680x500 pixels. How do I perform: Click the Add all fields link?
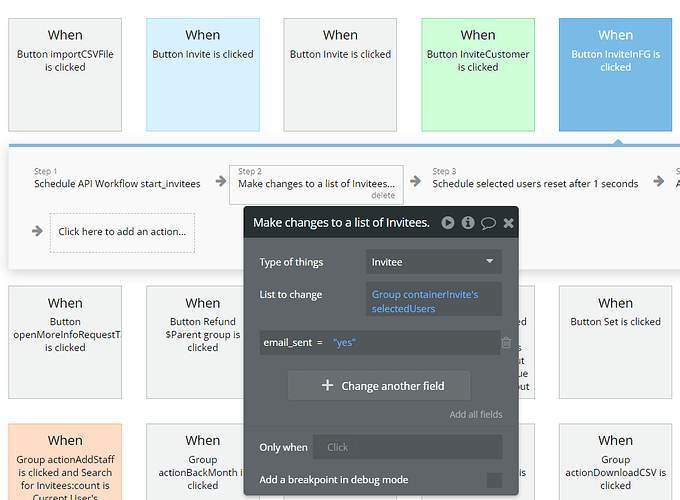476,414
